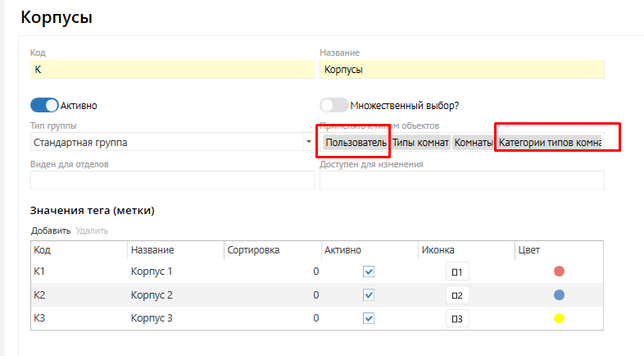Pick the yellow color swatch for Корпус 3
Image resolution: width=644 pixels, height=356 pixels.
[559, 319]
